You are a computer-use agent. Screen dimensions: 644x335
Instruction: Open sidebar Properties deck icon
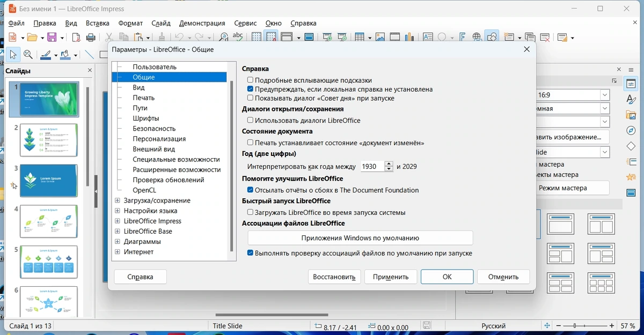631,84
